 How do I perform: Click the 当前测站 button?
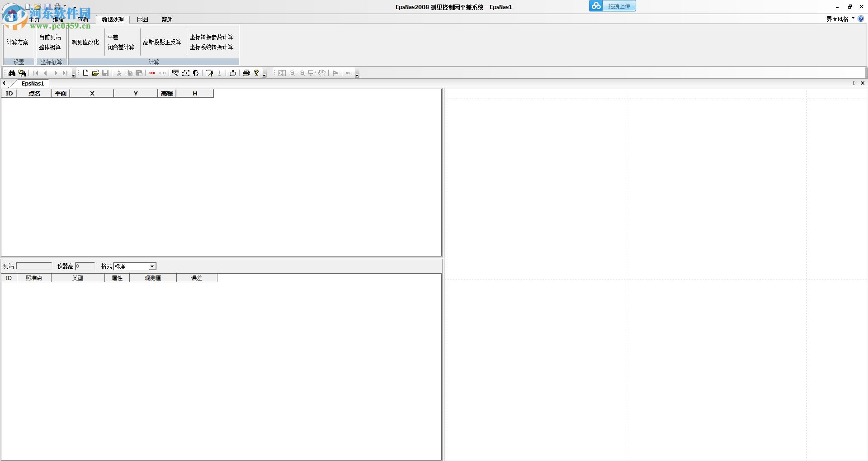[x=50, y=37]
